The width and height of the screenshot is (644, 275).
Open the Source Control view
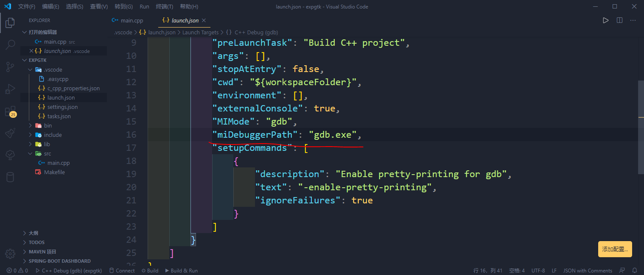tap(10, 67)
